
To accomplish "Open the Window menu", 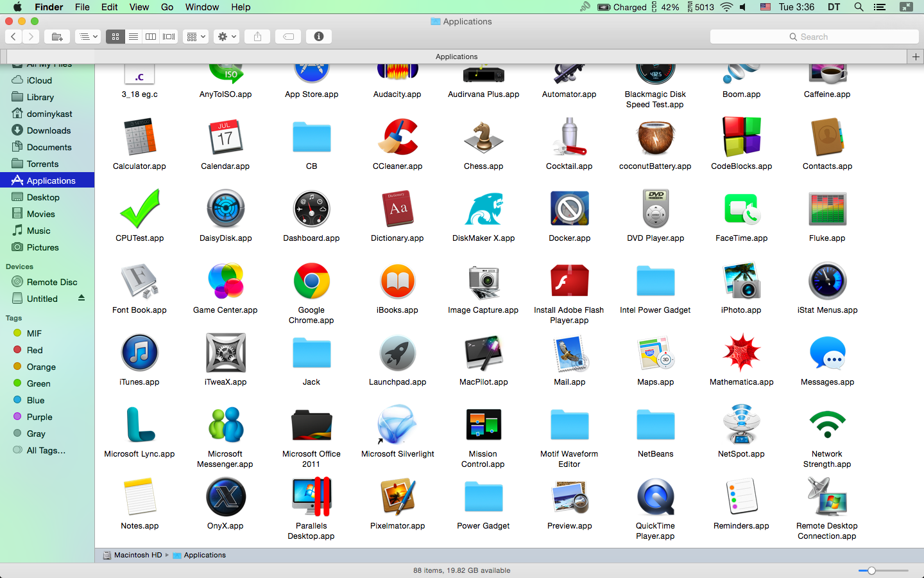I will [x=202, y=7].
